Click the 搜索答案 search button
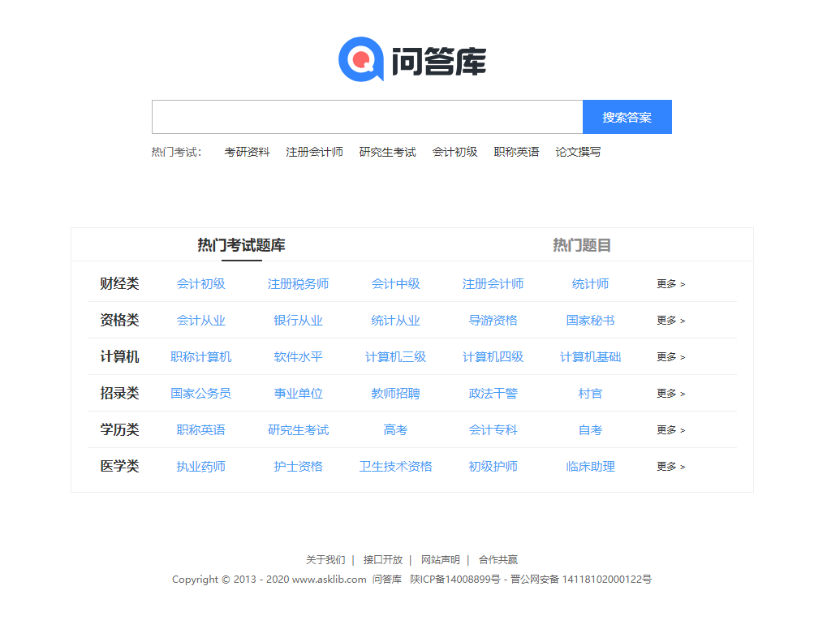Image resolution: width=840 pixels, height=638 pixels. pyautogui.click(x=627, y=117)
